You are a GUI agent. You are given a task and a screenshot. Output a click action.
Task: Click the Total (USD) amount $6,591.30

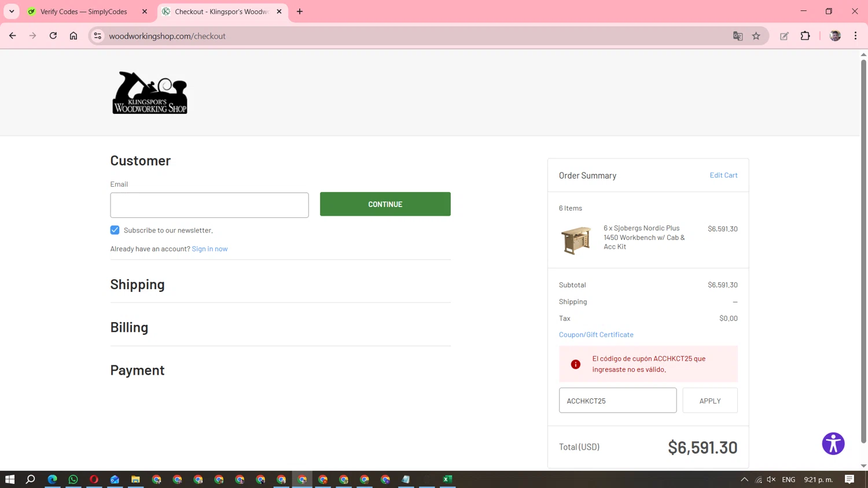coord(703,448)
